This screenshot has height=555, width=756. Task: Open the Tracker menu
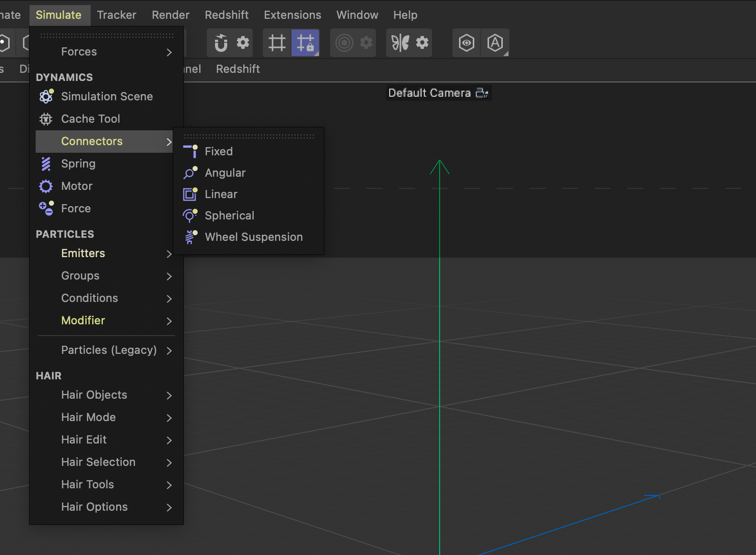click(117, 15)
